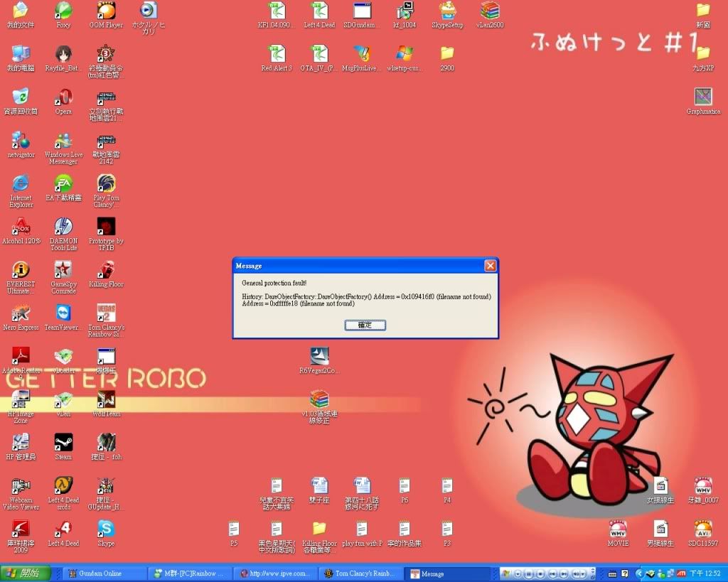Image resolution: width=728 pixels, height=582 pixels.
Task: Click the DAEMON Tools Lite icon
Action: pos(63,227)
